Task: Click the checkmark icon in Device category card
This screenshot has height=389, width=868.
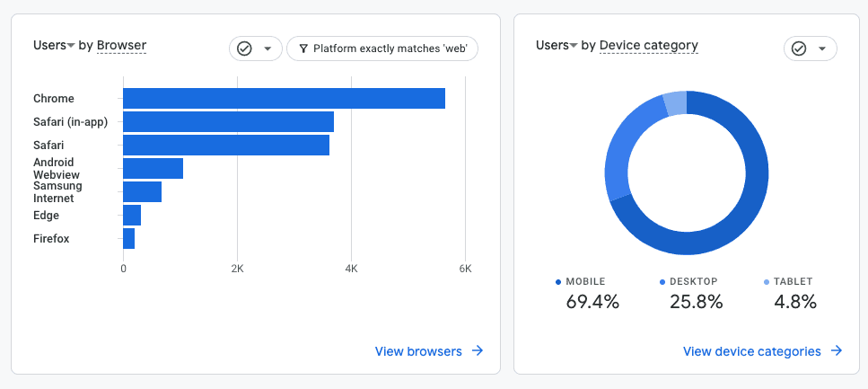Action: pos(799,49)
